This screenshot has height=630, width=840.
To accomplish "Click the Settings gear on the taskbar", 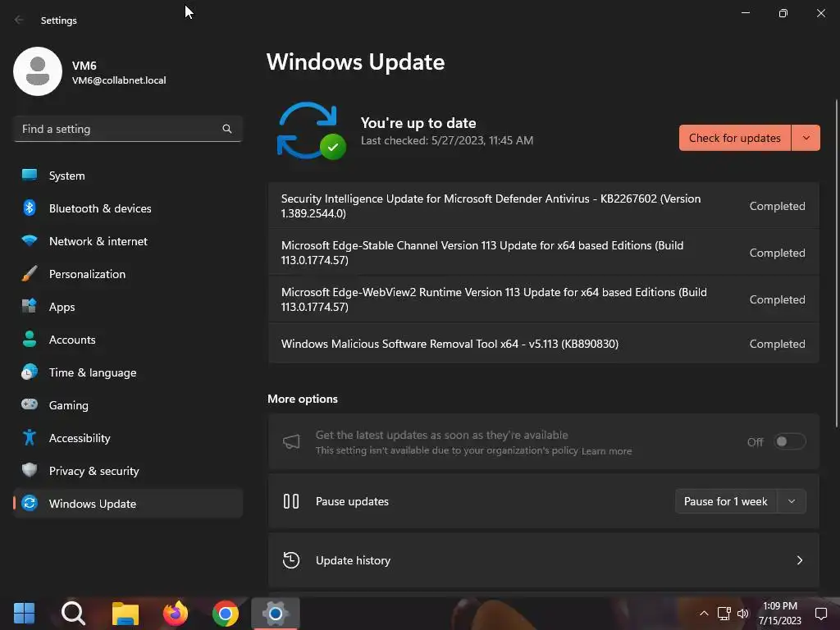I will pyautogui.click(x=276, y=614).
